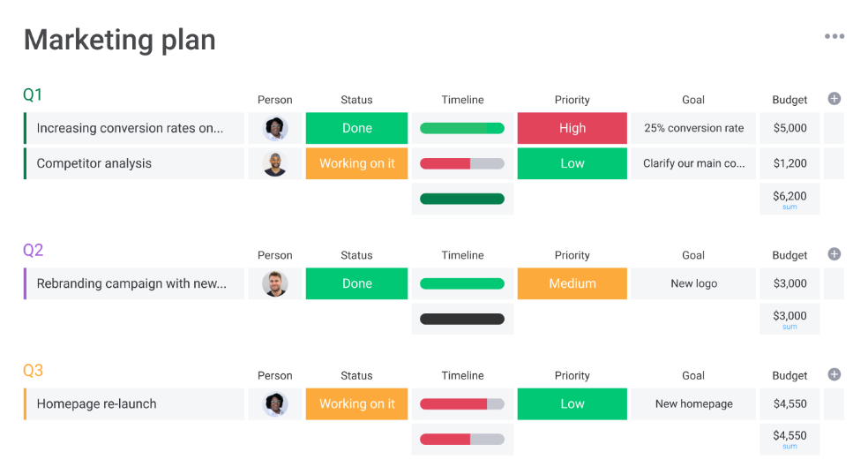
Task: Click person avatar on Rebranding campaign row
Action: click(275, 283)
